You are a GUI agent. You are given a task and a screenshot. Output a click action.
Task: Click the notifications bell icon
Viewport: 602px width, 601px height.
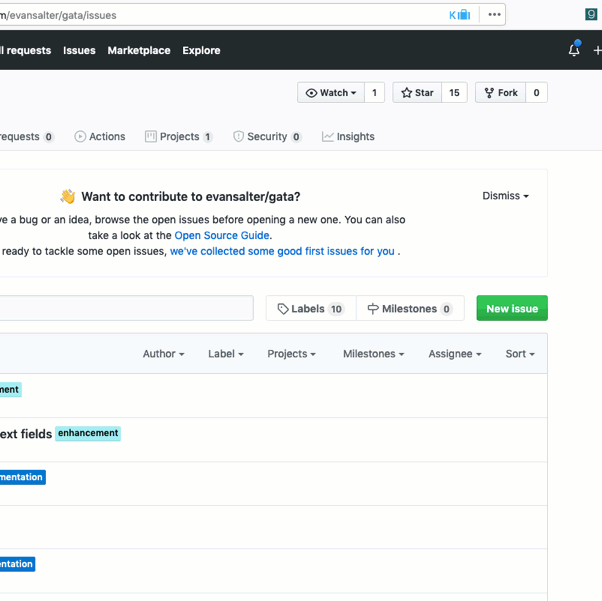click(574, 49)
